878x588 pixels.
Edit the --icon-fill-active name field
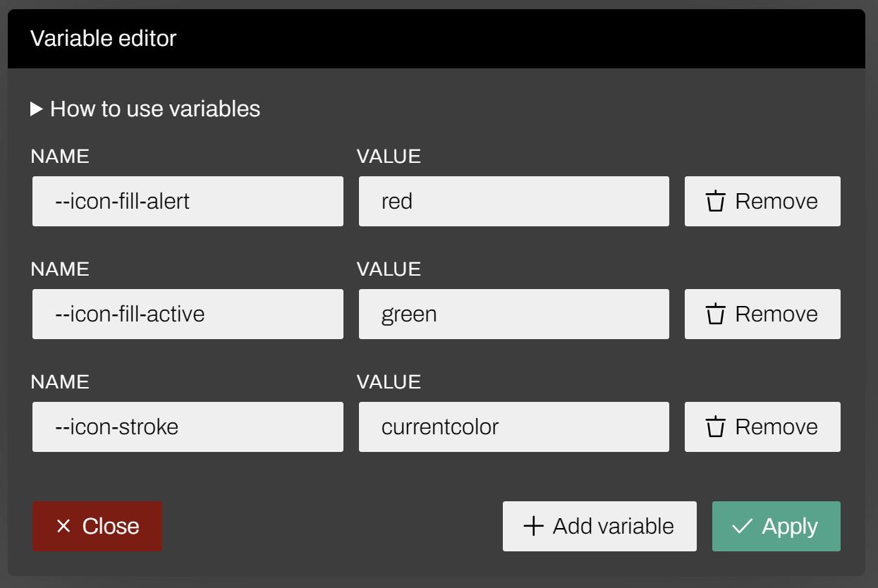(x=188, y=314)
